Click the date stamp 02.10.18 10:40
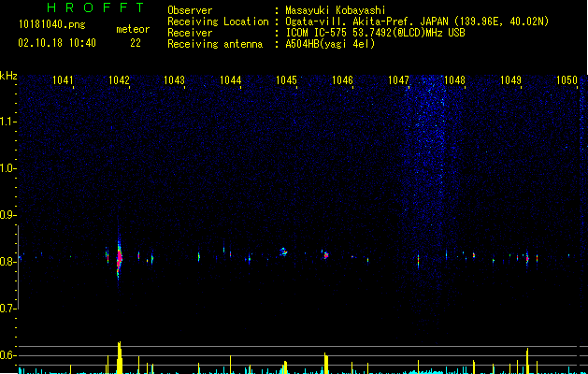 click(x=57, y=43)
